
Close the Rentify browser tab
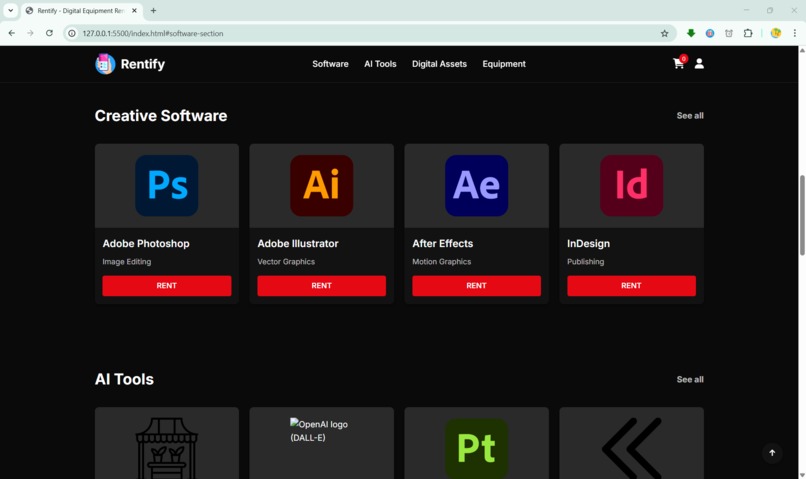coord(134,10)
